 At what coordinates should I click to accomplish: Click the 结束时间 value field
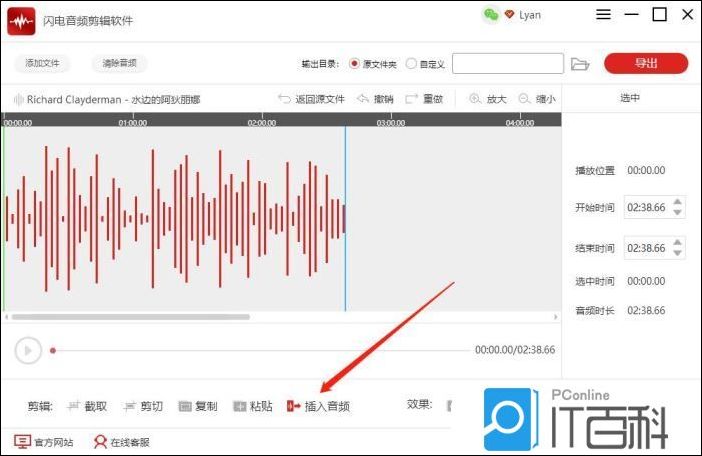[x=646, y=248]
